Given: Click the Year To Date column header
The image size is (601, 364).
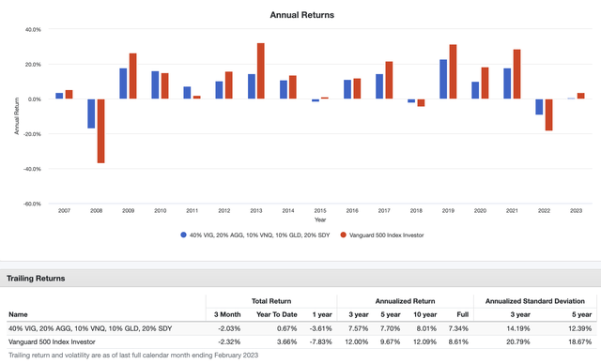Looking at the screenshot, I should click(x=277, y=314).
